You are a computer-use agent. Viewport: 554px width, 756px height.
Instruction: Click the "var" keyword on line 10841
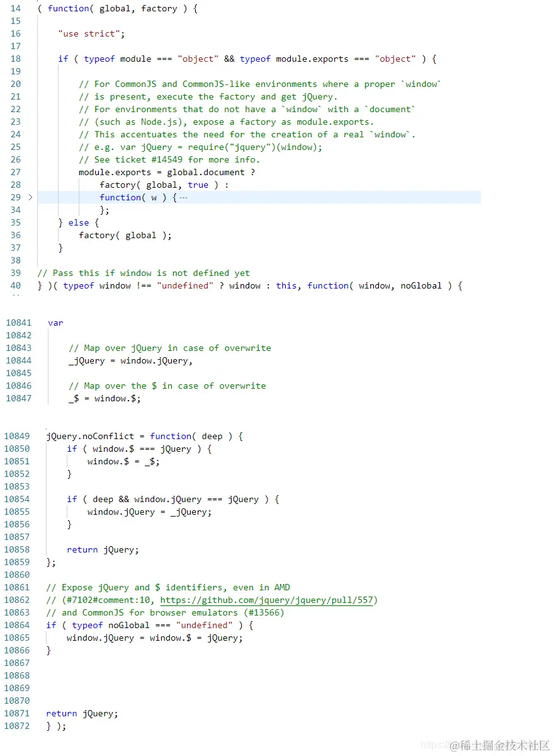pyautogui.click(x=55, y=323)
